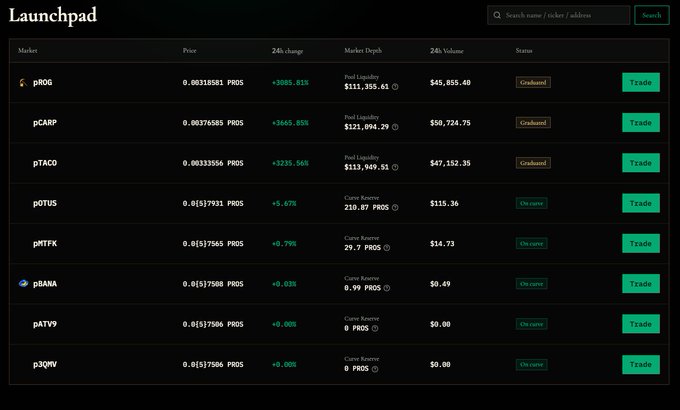Trade the p3QMV market
This screenshot has height=410, width=680.
click(x=641, y=364)
